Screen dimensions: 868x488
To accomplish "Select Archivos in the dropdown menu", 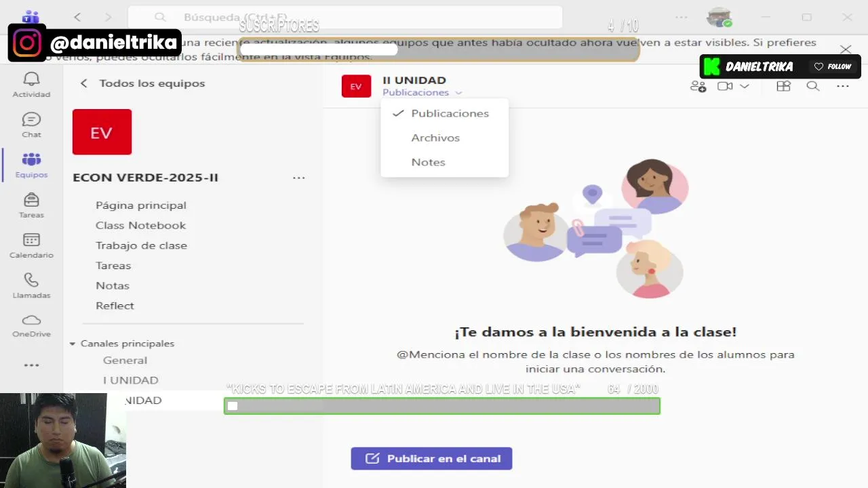I will click(444, 138).
